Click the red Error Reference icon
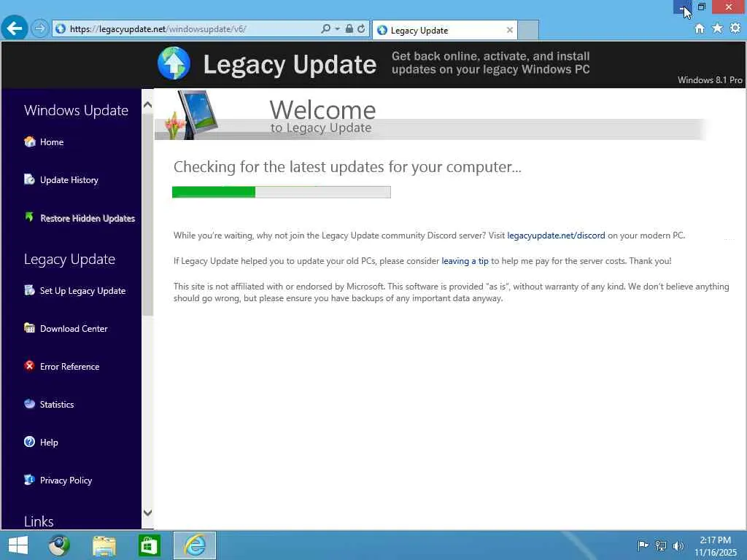747x560 pixels. (x=29, y=366)
